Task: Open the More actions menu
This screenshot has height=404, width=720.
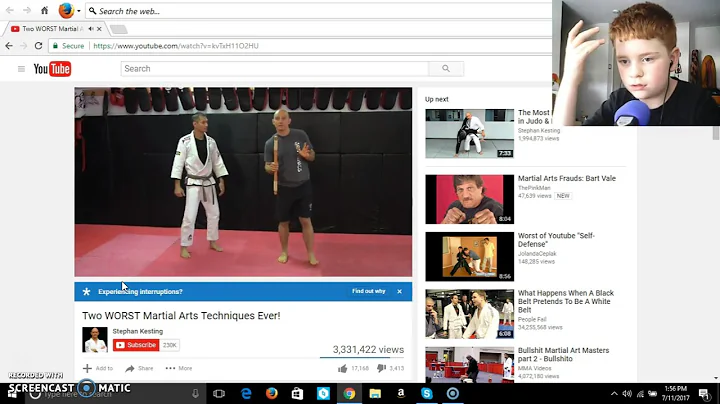Action: [x=179, y=368]
